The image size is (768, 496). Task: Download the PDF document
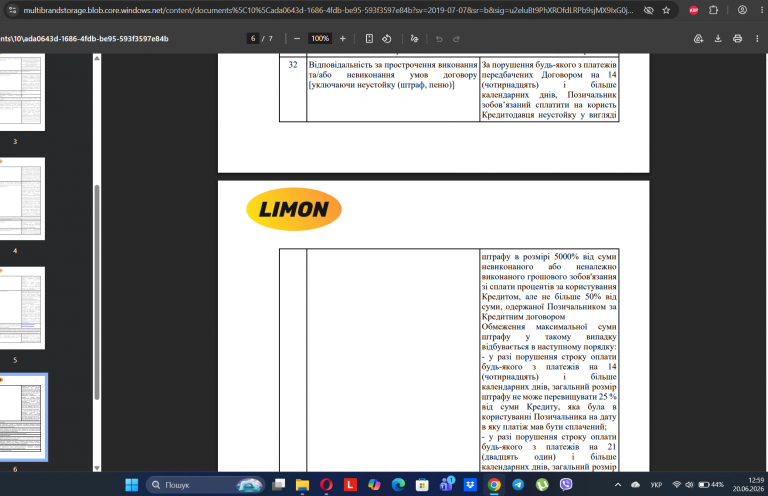coord(718,39)
